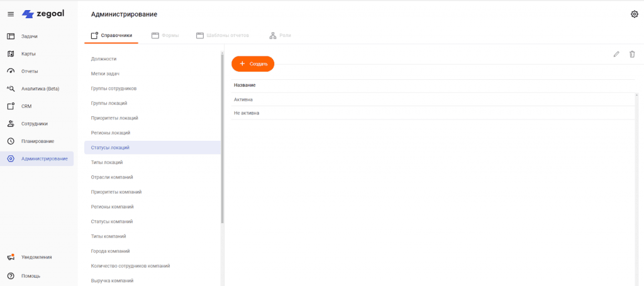Open Задачи from the sidebar
The height and width of the screenshot is (286, 644).
point(30,36)
